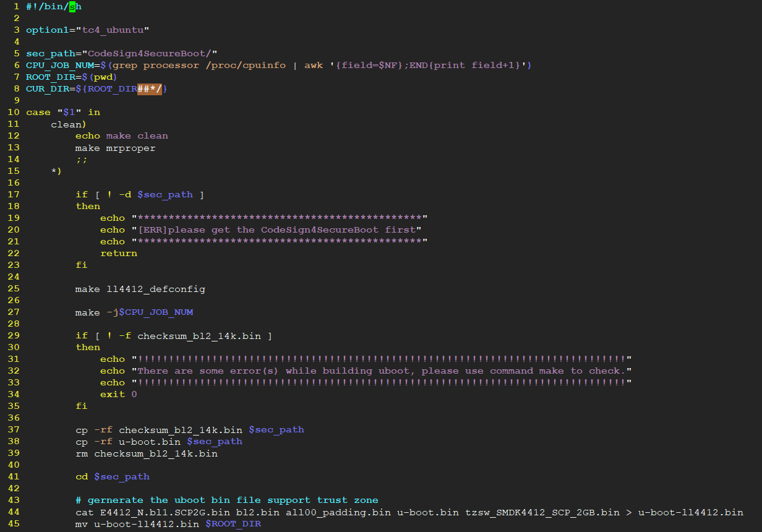The width and height of the screenshot is (762, 532).
Task: Click the [ERR]please get the CodeSign4SecureBoot message
Action: click(x=261, y=230)
